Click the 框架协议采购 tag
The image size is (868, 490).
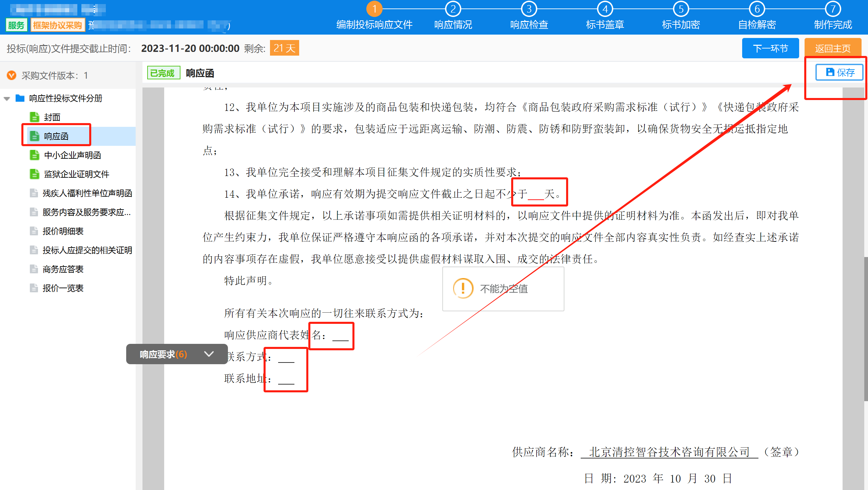point(57,25)
